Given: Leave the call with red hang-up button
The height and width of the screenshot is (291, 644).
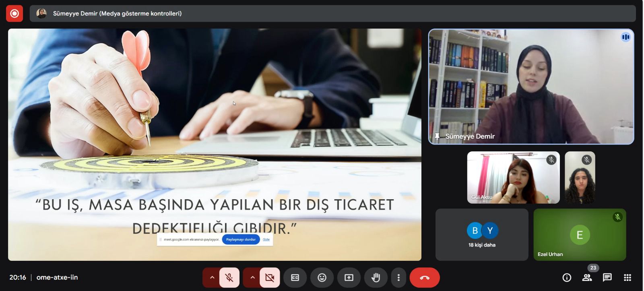Looking at the screenshot, I should tap(425, 278).
